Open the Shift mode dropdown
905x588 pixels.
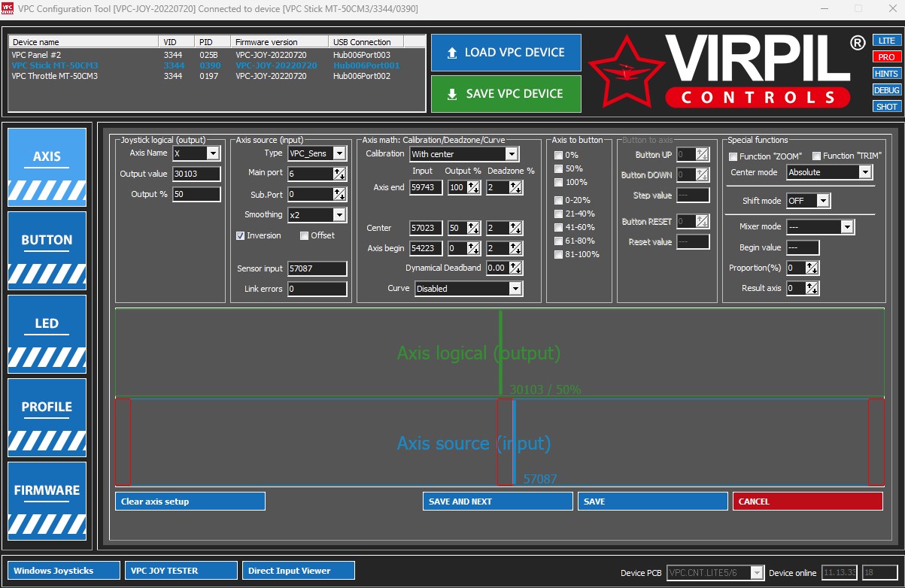[823, 201]
